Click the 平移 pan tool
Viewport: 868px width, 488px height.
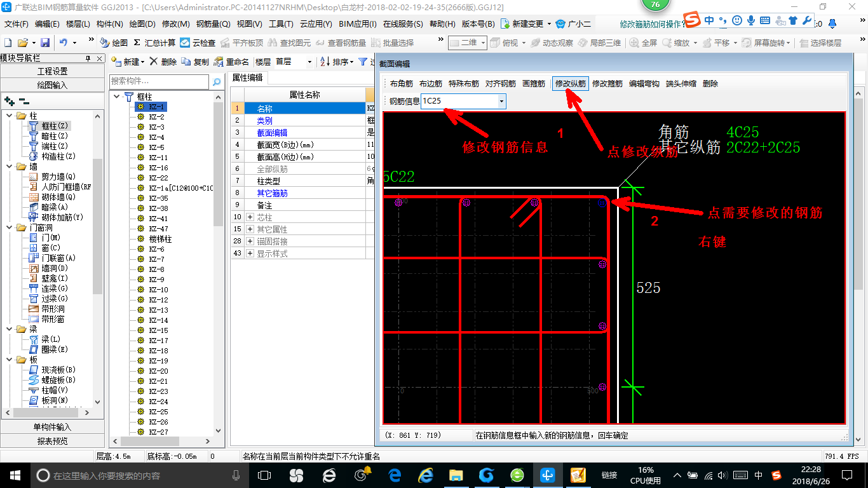(716, 43)
